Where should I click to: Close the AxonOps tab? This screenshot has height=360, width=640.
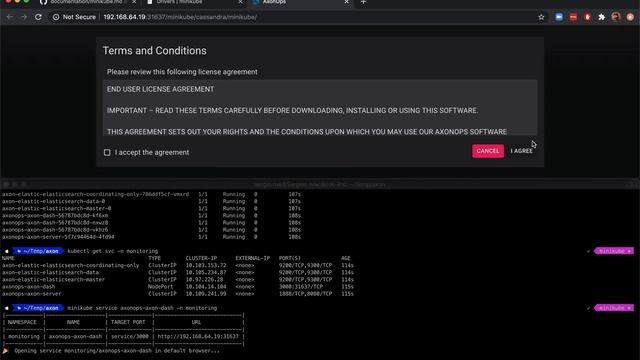pos(347,2)
